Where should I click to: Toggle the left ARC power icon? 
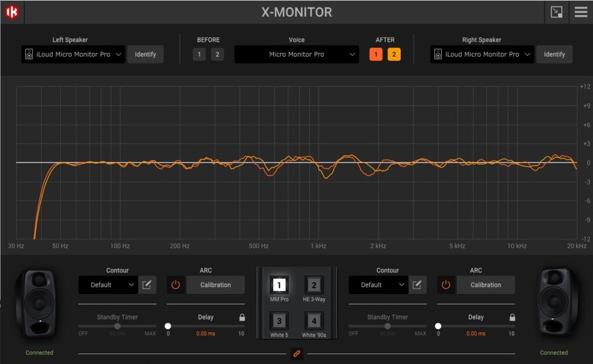pyautogui.click(x=176, y=285)
